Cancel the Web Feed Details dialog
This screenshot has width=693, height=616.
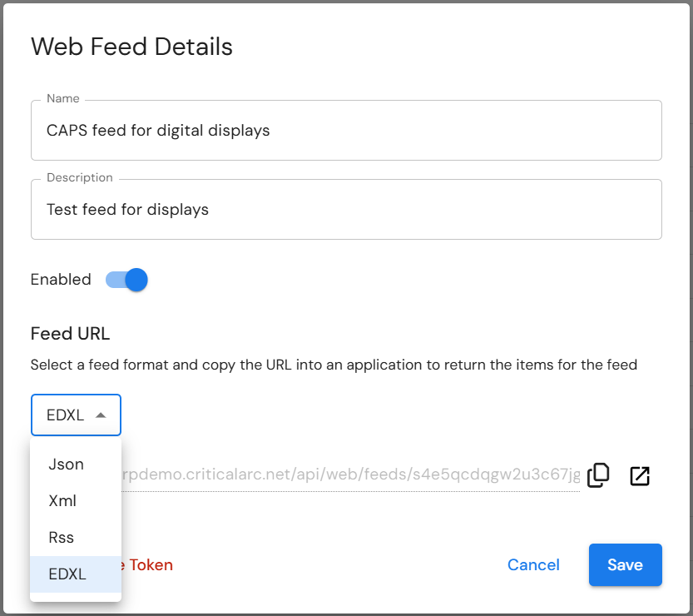coord(533,564)
